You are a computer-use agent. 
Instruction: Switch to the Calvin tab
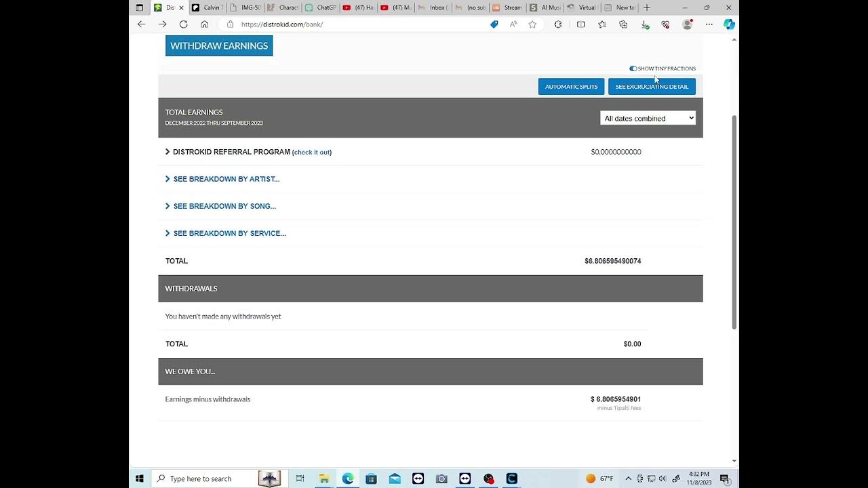click(206, 7)
